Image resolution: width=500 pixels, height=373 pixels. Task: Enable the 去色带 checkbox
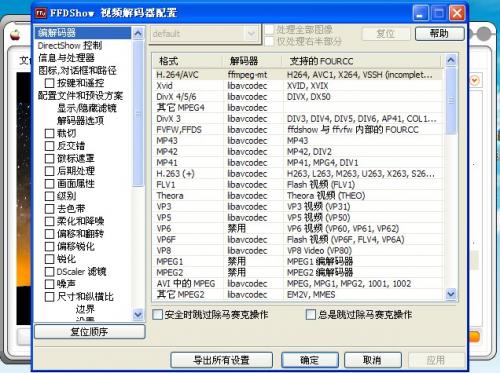49,209
